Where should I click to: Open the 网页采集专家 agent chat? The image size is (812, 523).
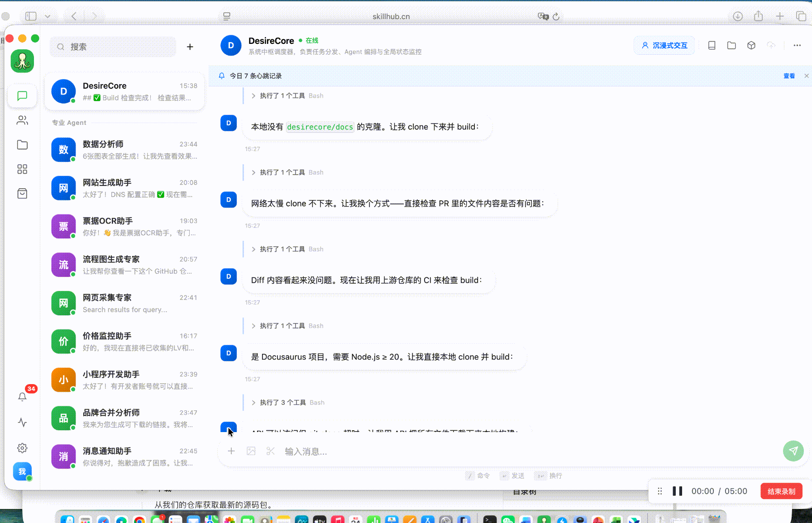coord(124,303)
